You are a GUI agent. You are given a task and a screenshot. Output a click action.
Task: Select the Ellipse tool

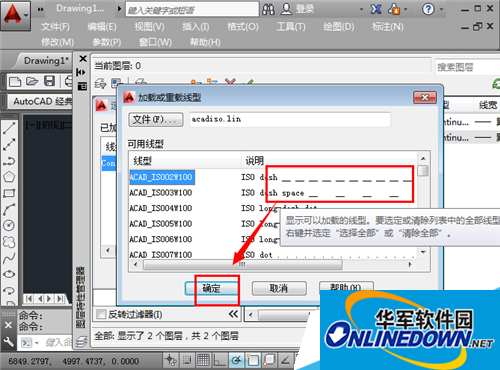click(9, 274)
